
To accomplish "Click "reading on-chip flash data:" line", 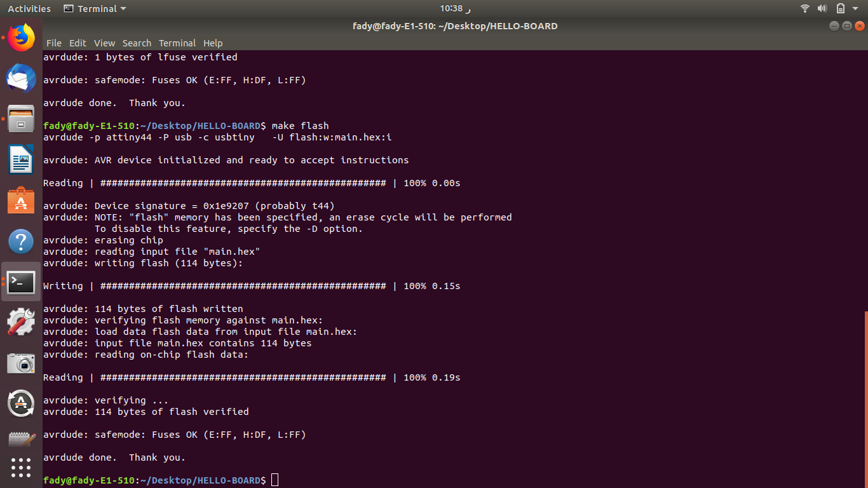I will click(146, 355).
